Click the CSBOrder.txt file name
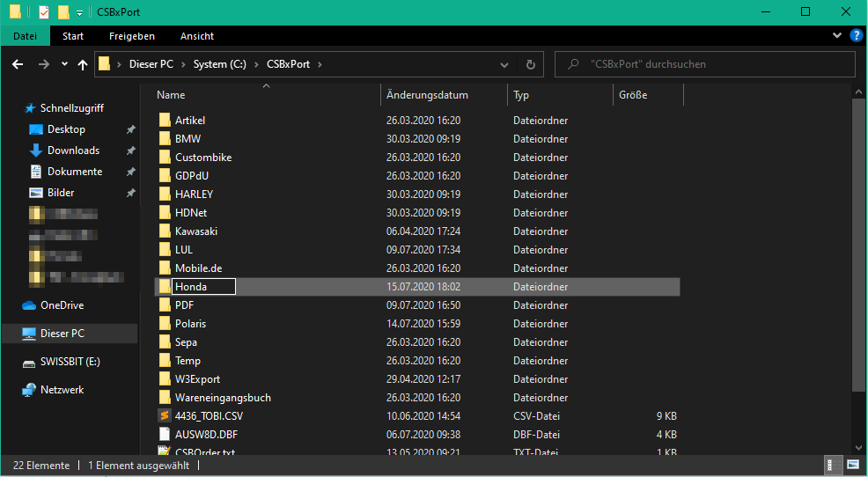Viewport: 868px width, 477px height. click(205, 451)
